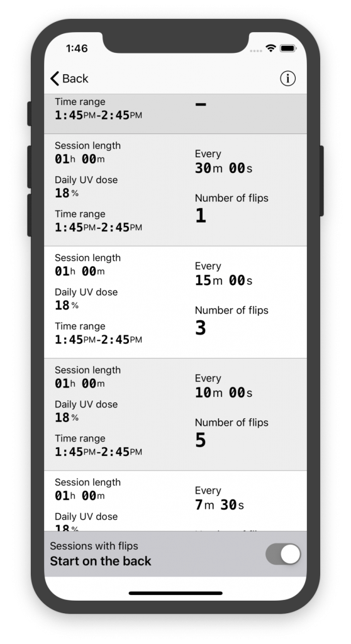
Task: Tap the back chevron arrow
Action: pyautogui.click(x=55, y=78)
